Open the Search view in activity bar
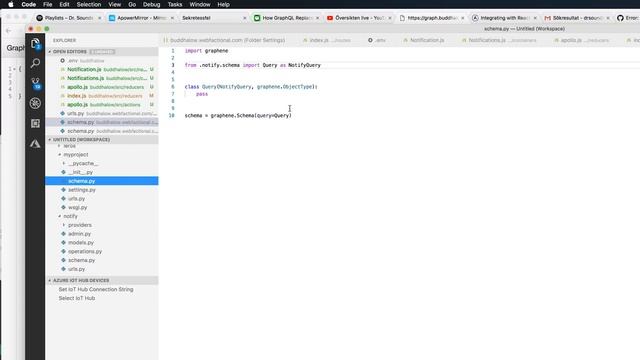 click(x=36, y=63)
